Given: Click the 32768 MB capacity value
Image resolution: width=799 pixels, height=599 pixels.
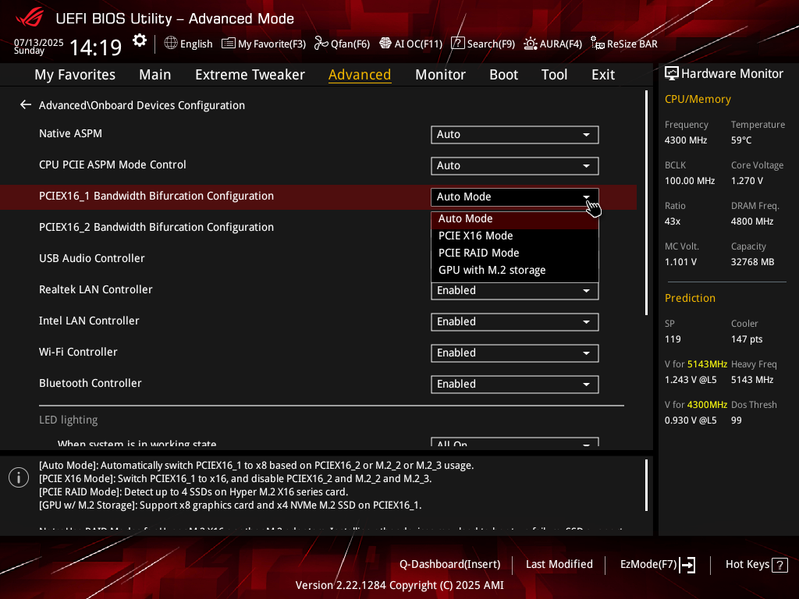Looking at the screenshot, I should (x=752, y=262).
